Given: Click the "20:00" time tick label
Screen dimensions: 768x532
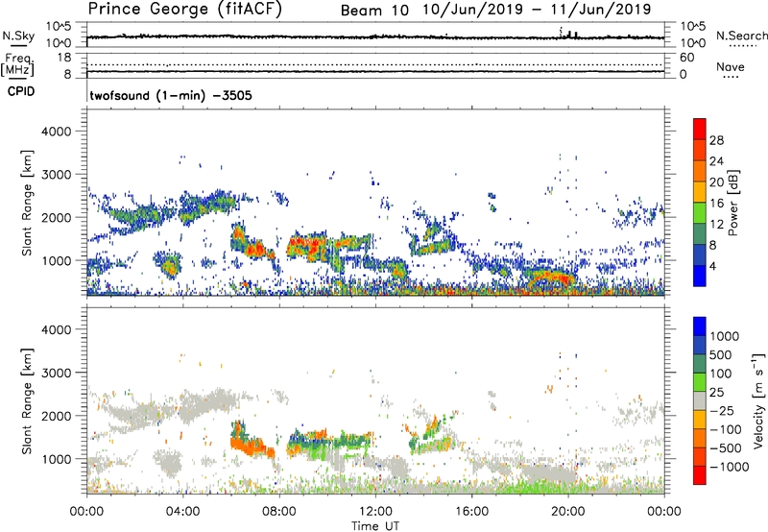Looking at the screenshot, I should [x=568, y=512].
